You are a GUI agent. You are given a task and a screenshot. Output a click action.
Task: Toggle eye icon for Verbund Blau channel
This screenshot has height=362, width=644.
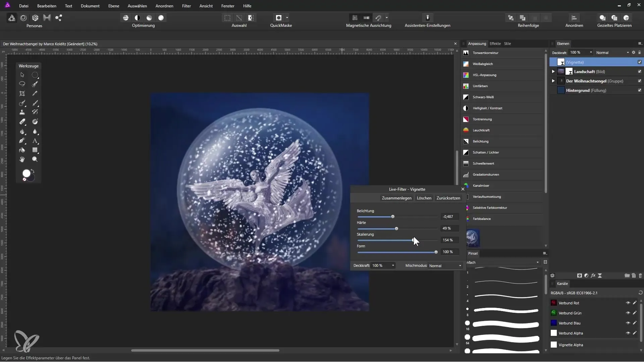click(628, 323)
